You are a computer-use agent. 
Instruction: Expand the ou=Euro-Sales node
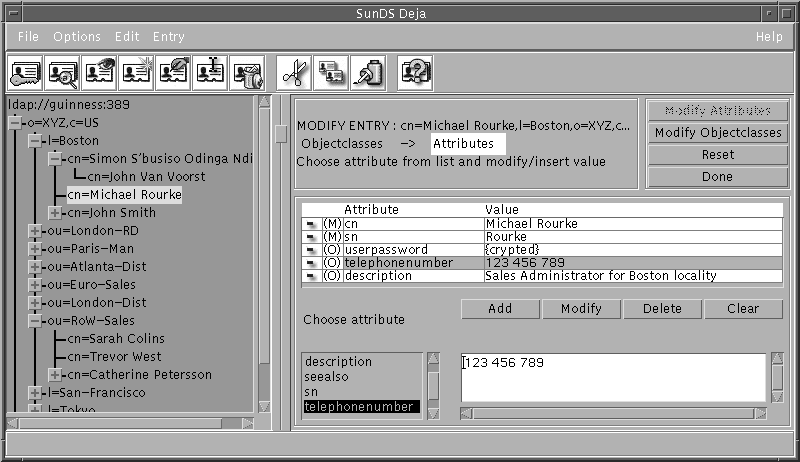[x=35, y=285]
